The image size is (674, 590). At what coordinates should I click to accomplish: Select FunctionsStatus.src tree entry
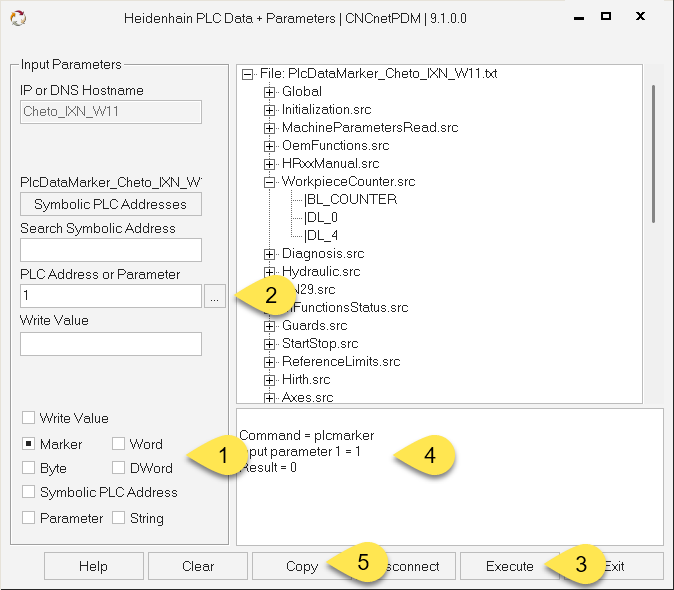tap(351, 307)
